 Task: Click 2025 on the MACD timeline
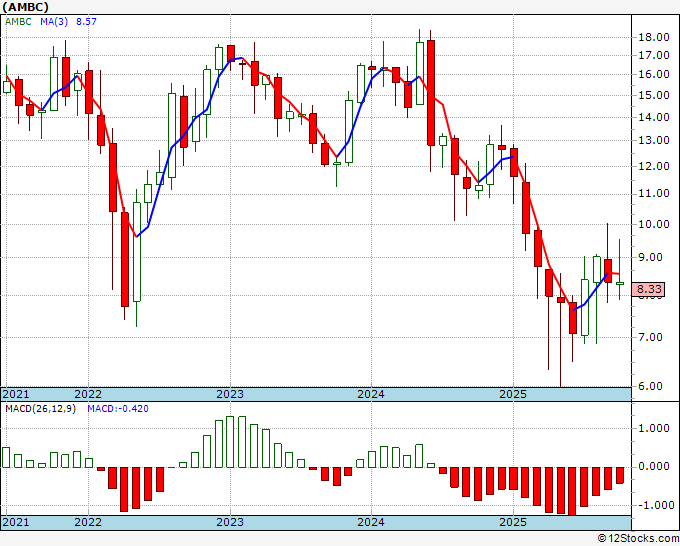click(x=513, y=522)
